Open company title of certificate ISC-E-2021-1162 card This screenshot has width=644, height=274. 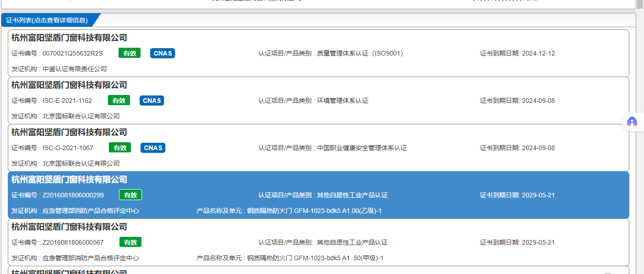click(69, 85)
